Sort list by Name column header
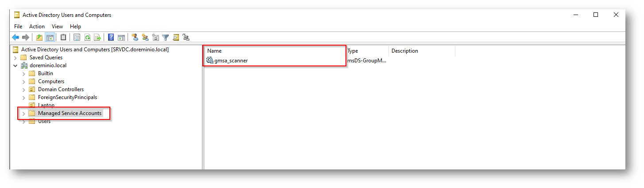 pos(275,51)
